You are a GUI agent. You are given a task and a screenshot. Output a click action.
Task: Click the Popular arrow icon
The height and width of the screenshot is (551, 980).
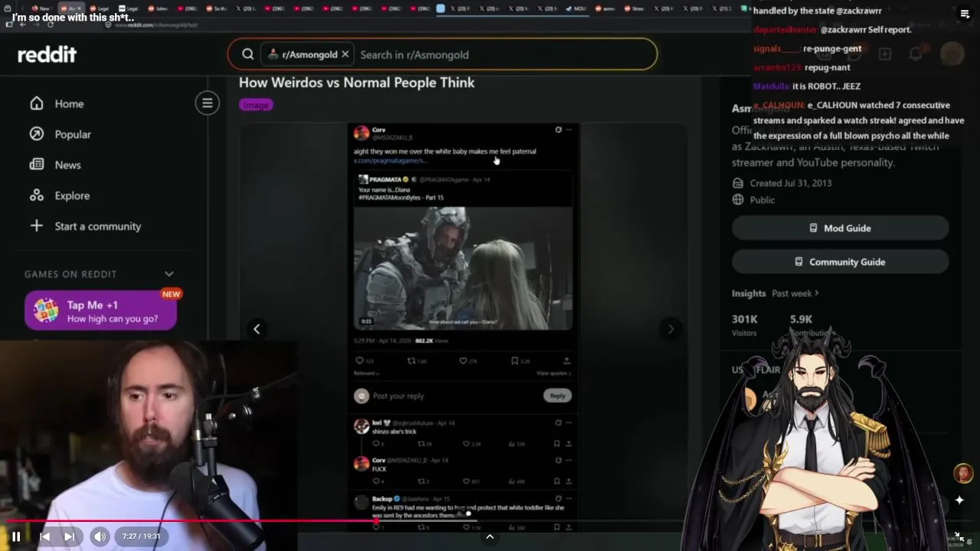(37, 134)
